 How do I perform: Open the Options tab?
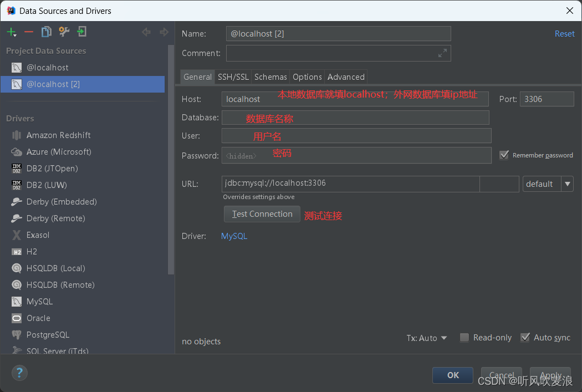point(307,77)
